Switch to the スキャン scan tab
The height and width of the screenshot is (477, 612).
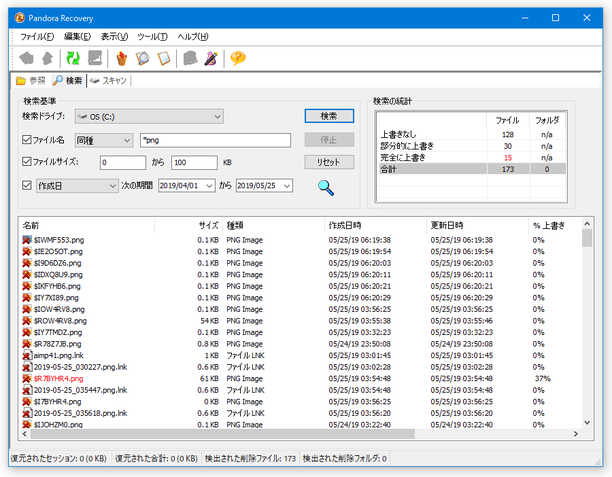tap(108, 80)
